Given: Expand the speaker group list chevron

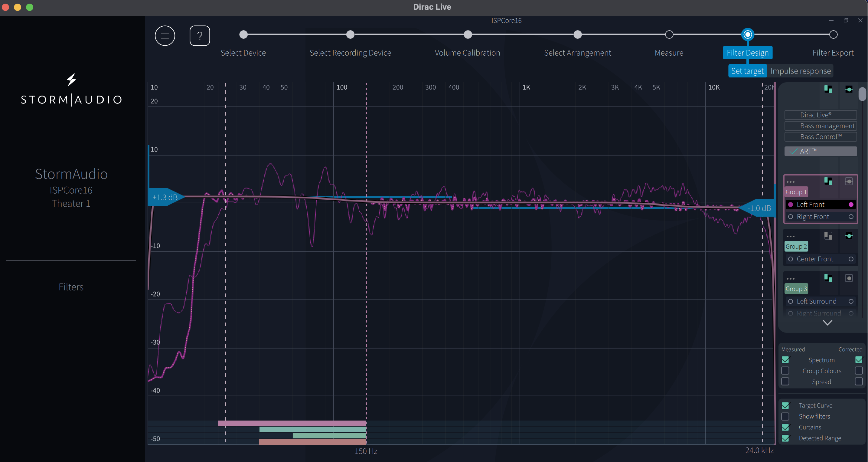Looking at the screenshot, I should (x=827, y=323).
